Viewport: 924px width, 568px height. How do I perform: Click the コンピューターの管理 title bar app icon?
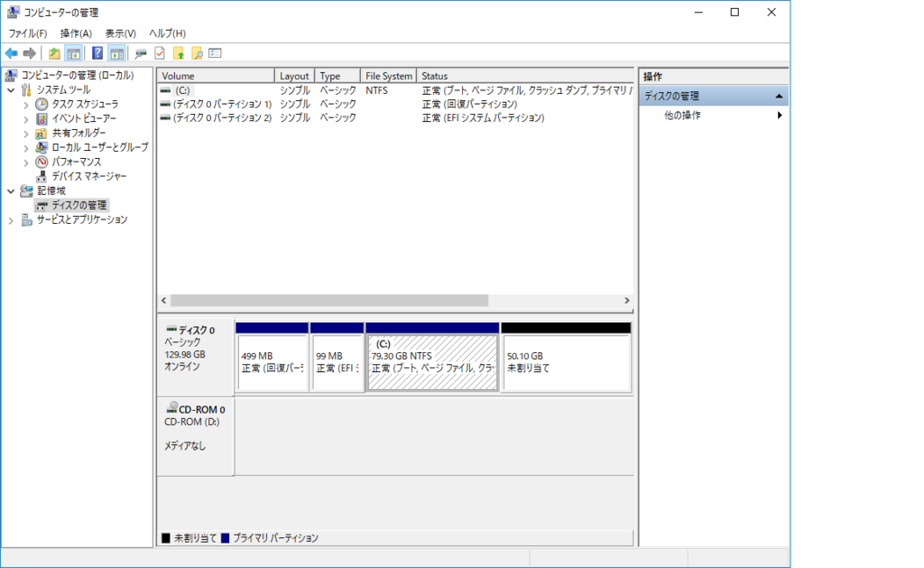click(x=13, y=12)
